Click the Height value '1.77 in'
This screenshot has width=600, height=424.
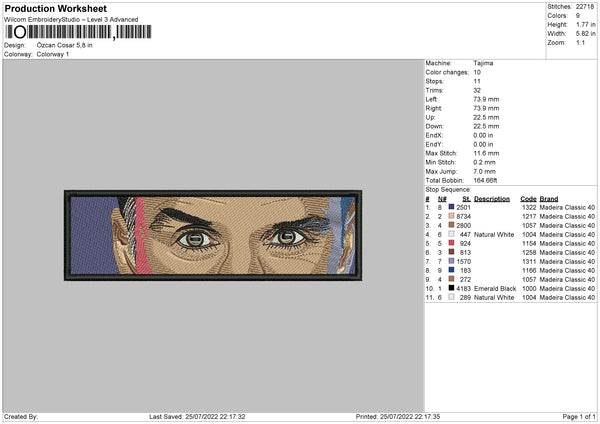pos(585,24)
